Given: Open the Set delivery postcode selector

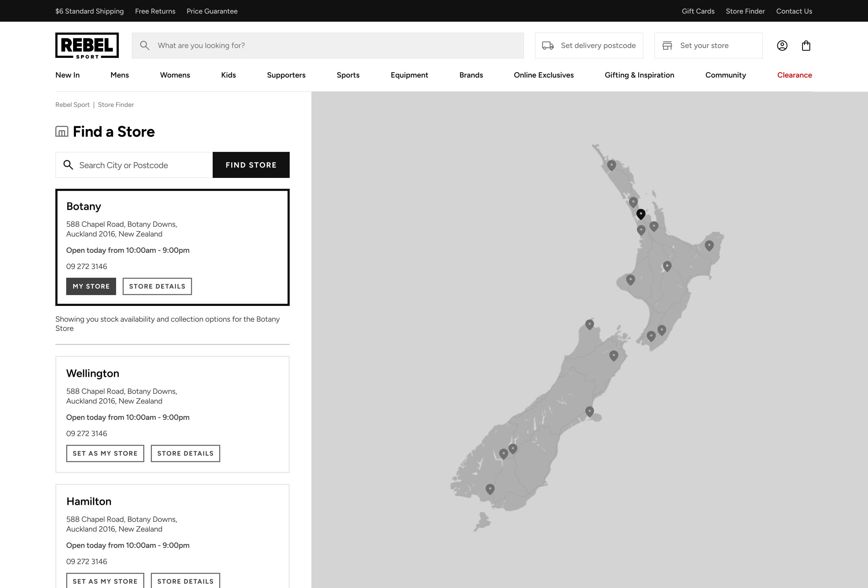Looking at the screenshot, I should click(x=589, y=46).
